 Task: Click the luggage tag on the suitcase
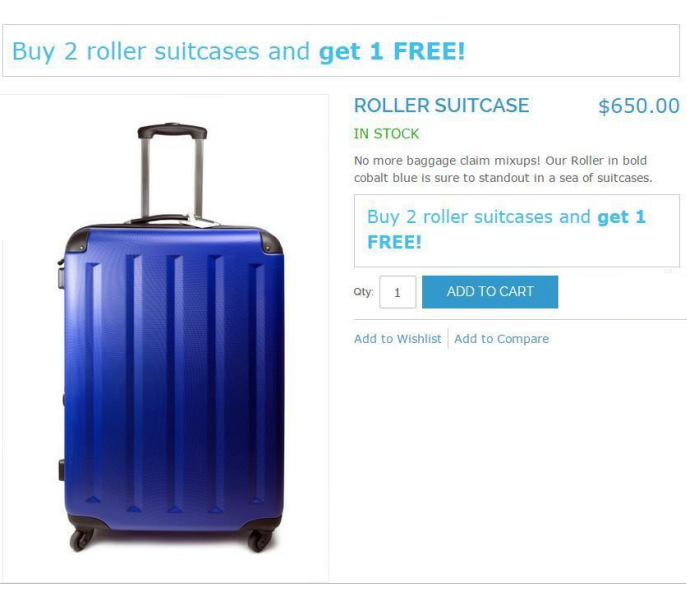pyautogui.click(x=205, y=221)
